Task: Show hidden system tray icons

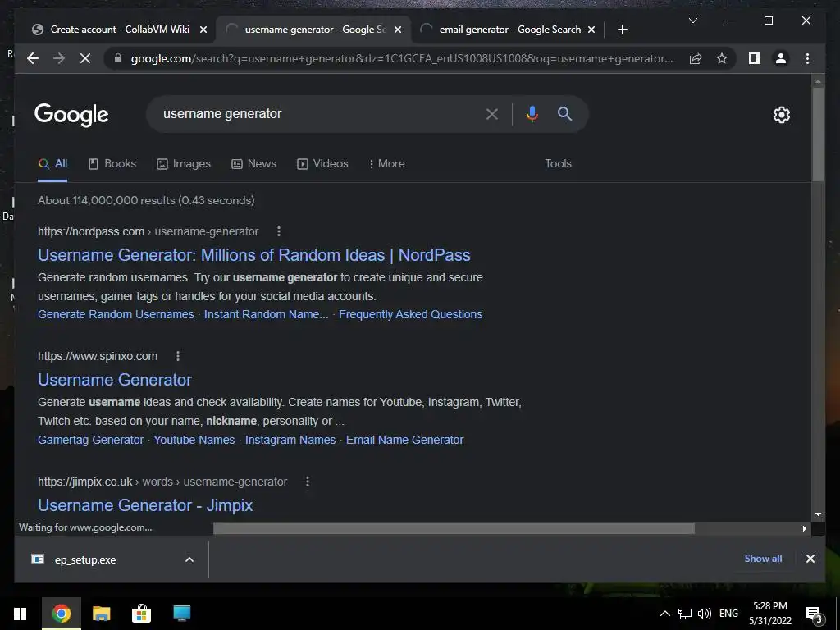Action: pyautogui.click(x=664, y=614)
